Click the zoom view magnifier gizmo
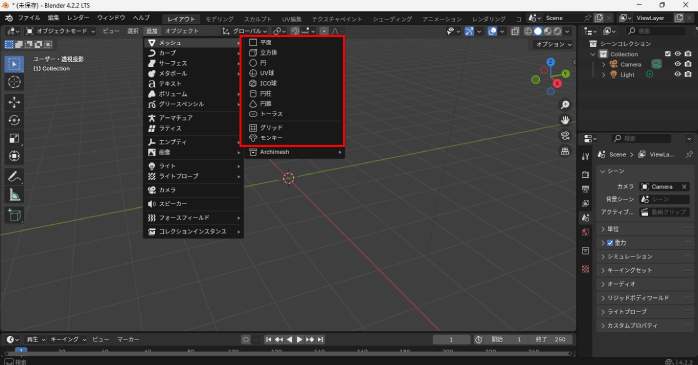The width and height of the screenshot is (698, 365). tap(565, 105)
